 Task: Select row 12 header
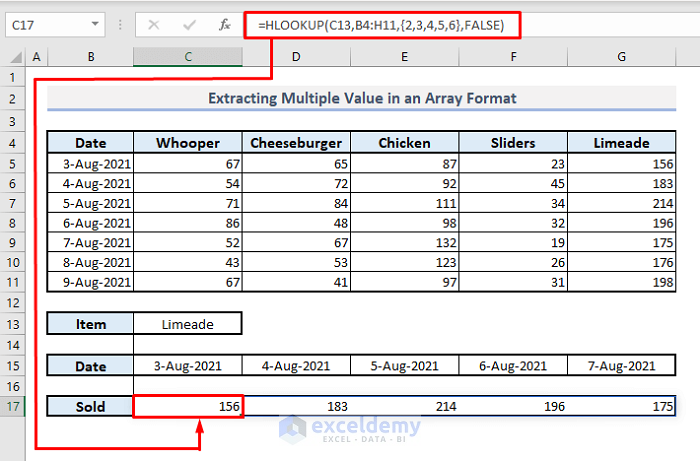coord(12,303)
